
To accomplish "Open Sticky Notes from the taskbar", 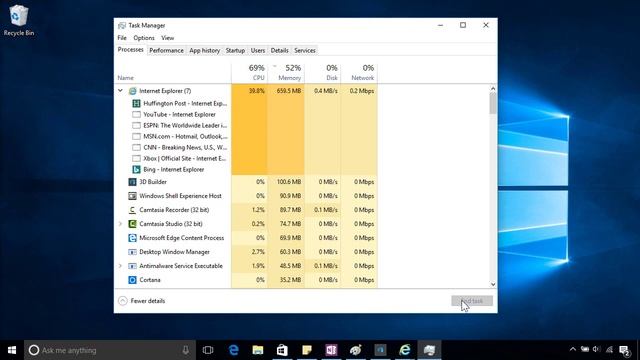I will [x=307, y=350].
